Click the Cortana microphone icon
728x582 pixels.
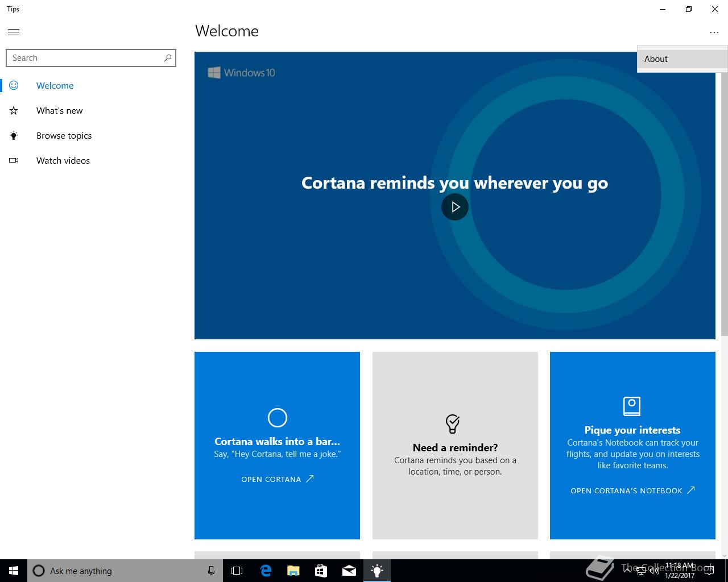(211, 571)
